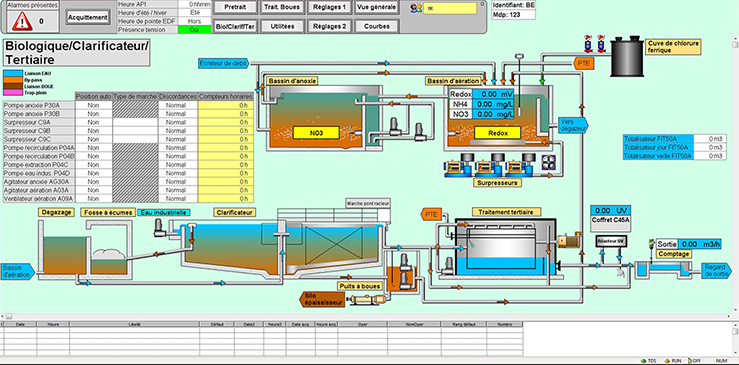Click the Acquittement button

coord(88,17)
